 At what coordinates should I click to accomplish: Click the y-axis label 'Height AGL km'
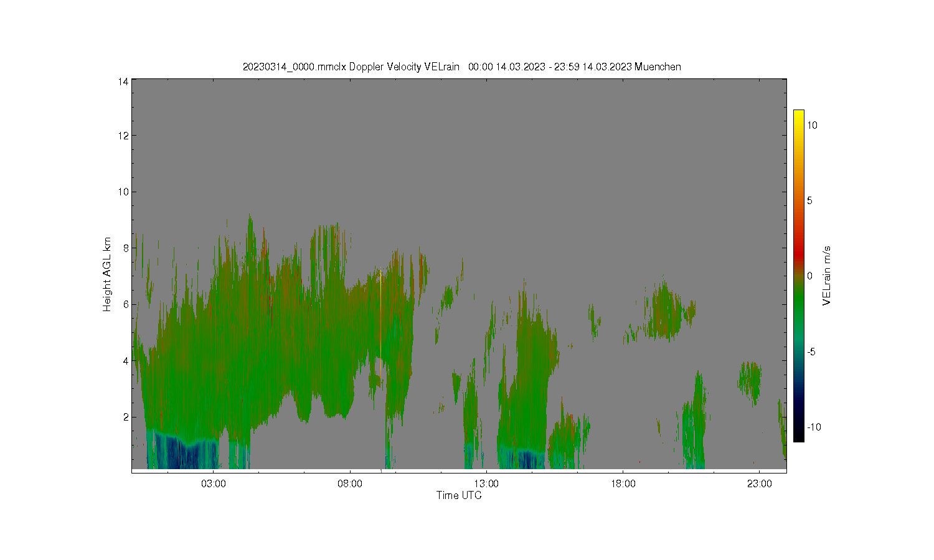(x=107, y=274)
